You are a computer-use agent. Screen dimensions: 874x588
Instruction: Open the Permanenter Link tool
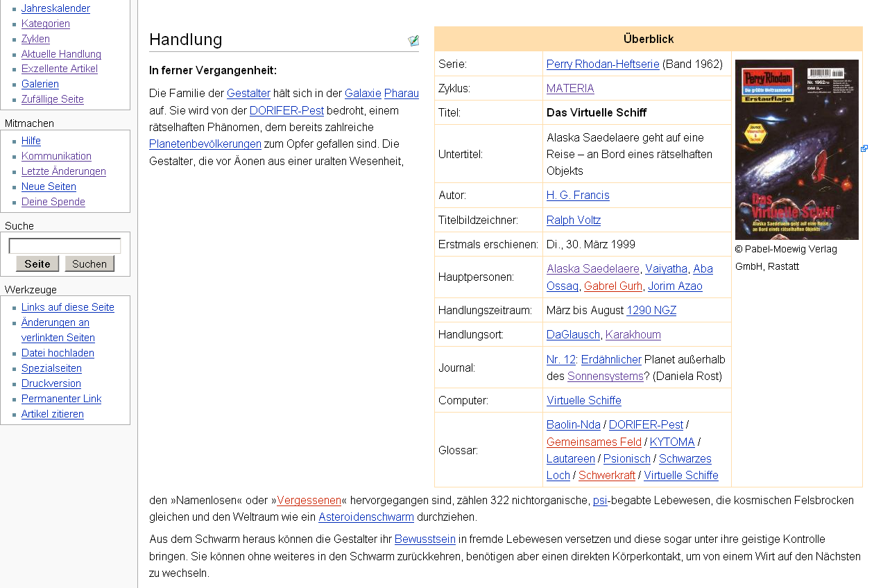61,399
